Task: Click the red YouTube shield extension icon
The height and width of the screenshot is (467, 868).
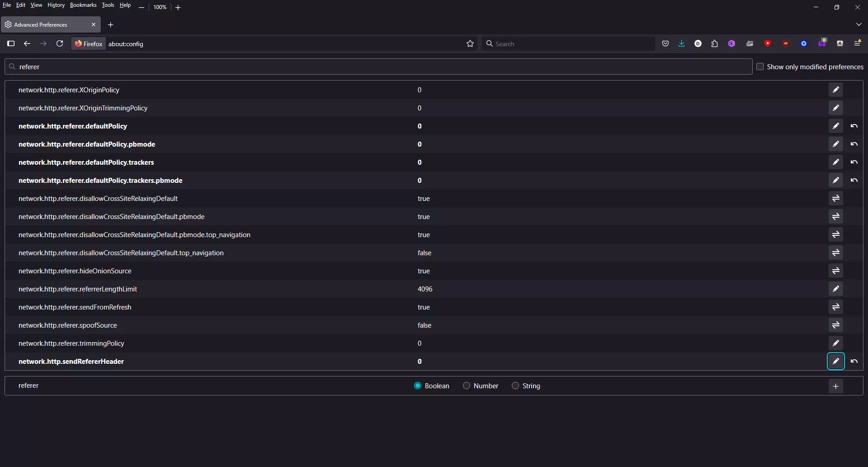Action: 768,44
